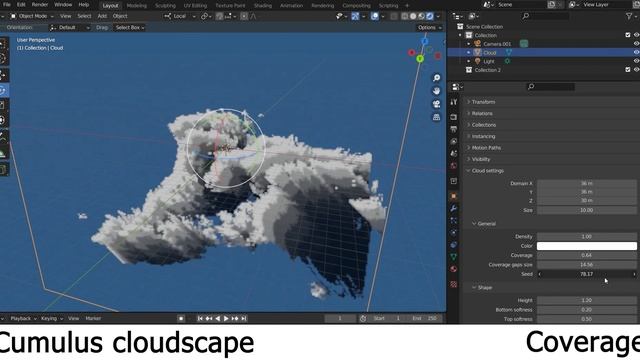The image size is (640, 360).
Task: Open the Scene properties tab icon
Action: click(x=453, y=153)
